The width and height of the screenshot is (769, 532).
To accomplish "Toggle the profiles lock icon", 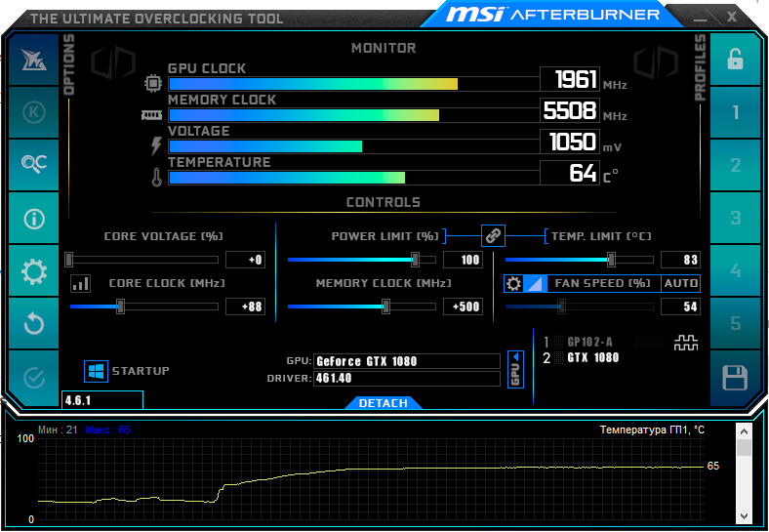I will [x=735, y=59].
